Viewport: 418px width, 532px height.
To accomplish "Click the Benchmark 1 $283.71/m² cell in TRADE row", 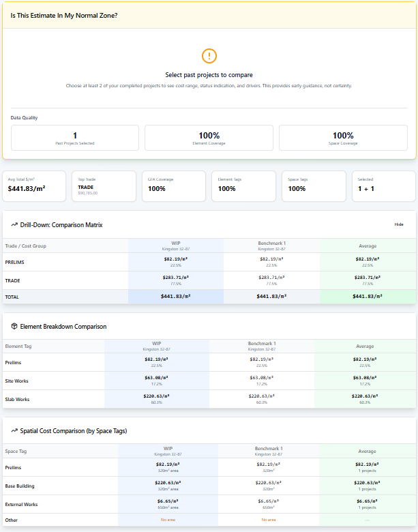I will click(271, 280).
